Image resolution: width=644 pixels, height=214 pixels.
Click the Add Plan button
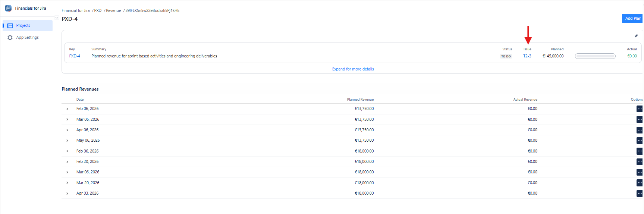(x=633, y=18)
